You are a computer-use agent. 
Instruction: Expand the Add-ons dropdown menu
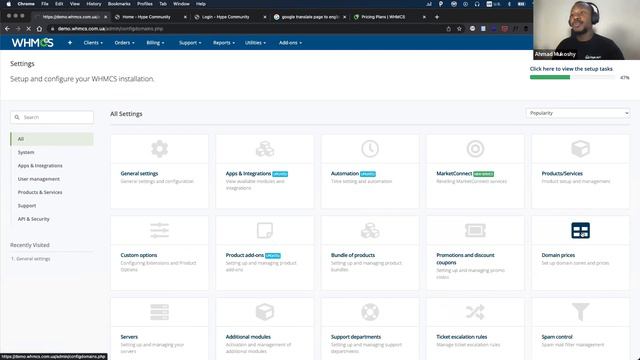pyautogui.click(x=290, y=42)
